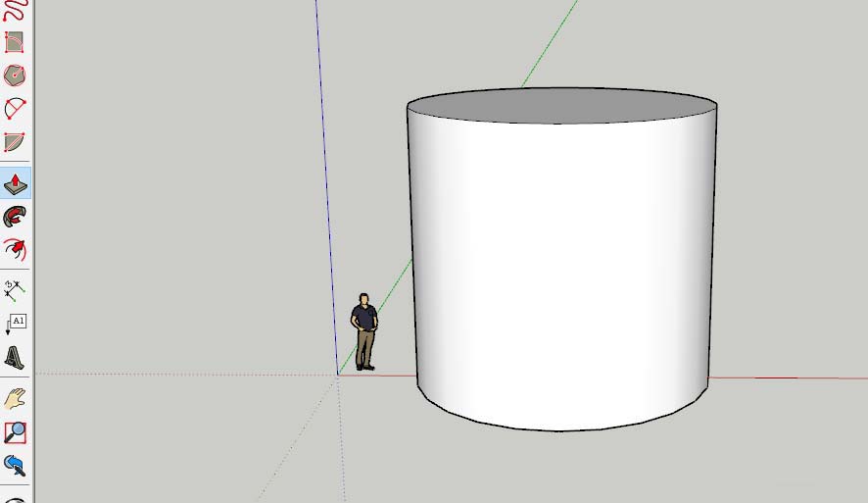Select the Freehand drawing tool

point(15,10)
